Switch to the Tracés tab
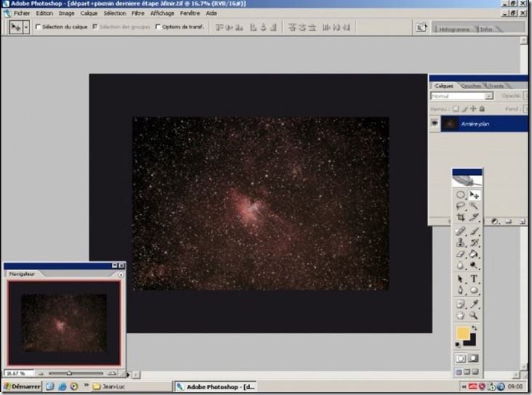 tap(496, 86)
